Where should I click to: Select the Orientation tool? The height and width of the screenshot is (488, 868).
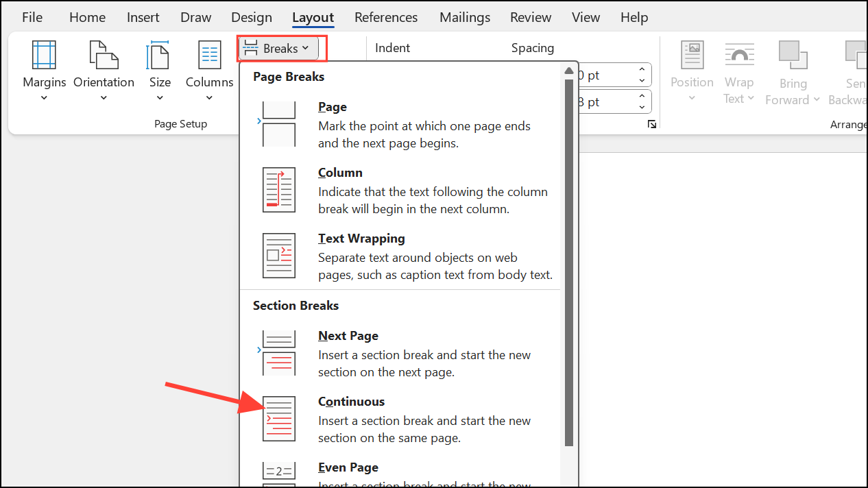click(x=104, y=69)
